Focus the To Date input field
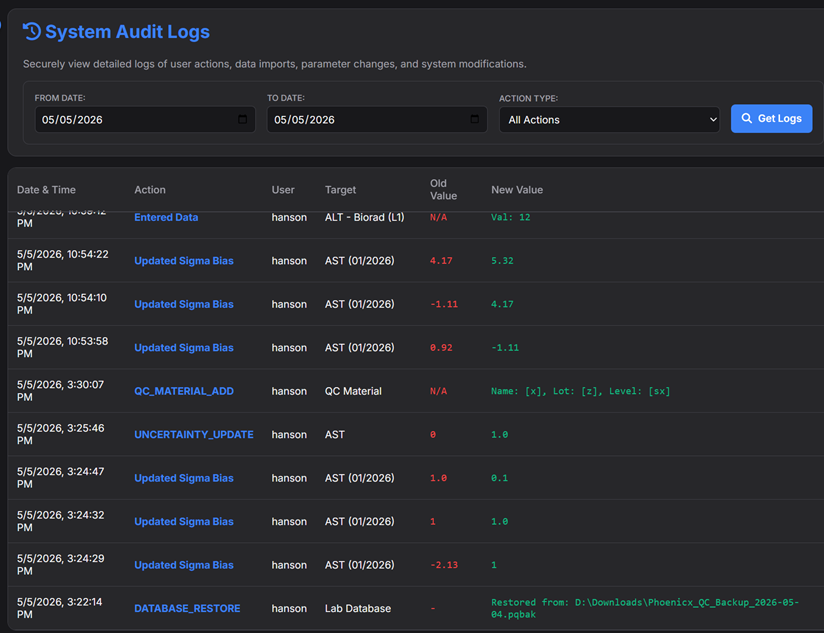Screen dimensions: 824x633 click(x=377, y=120)
